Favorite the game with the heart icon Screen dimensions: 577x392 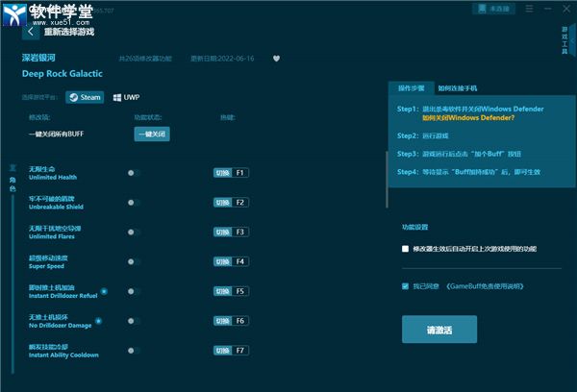coord(276,59)
